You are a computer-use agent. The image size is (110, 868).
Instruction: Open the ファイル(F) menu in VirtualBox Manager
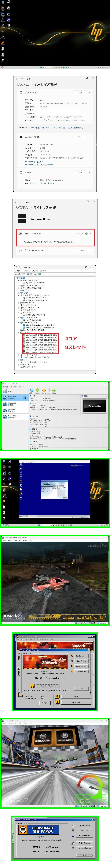[5, 387]
